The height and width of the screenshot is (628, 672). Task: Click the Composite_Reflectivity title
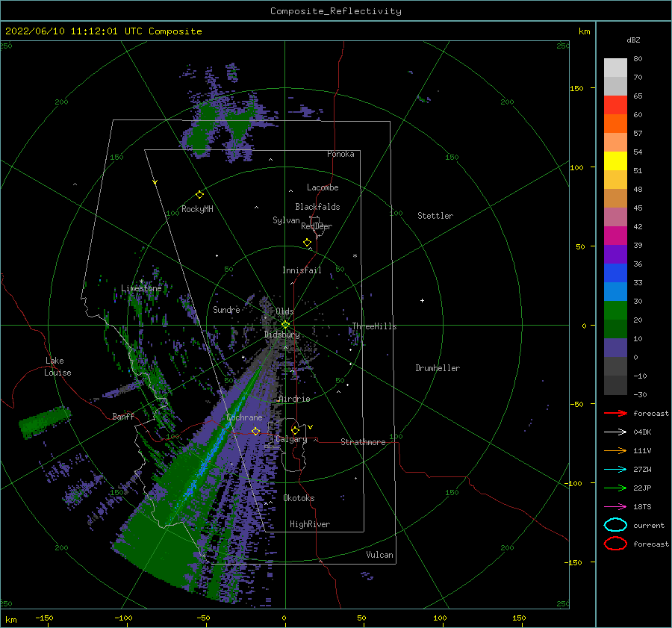pos(336,11)
